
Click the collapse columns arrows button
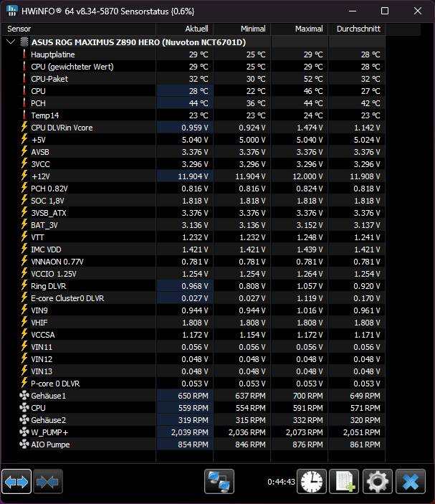tap(48, 481)
